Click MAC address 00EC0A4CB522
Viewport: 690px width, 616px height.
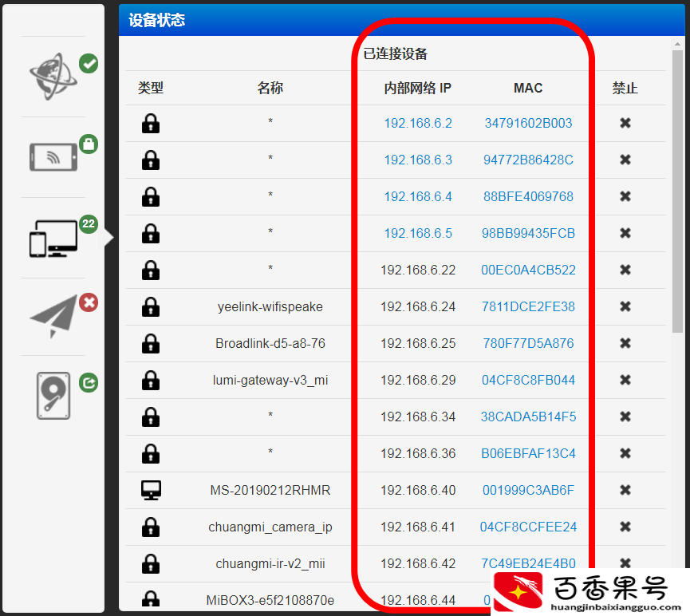tap(528, 270)
